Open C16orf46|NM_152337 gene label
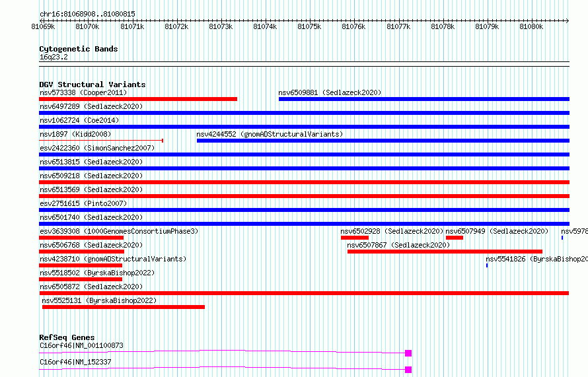Screen dimensions: 588x377 (75, 362)
